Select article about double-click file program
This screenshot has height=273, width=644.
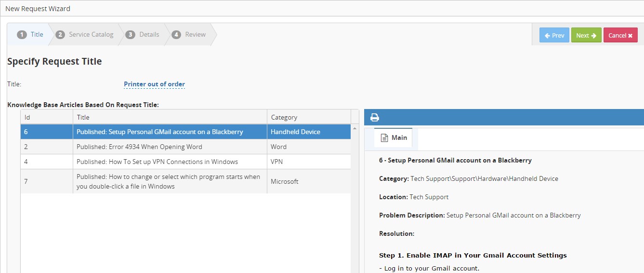pyautogui.click(x=168, y=181)
